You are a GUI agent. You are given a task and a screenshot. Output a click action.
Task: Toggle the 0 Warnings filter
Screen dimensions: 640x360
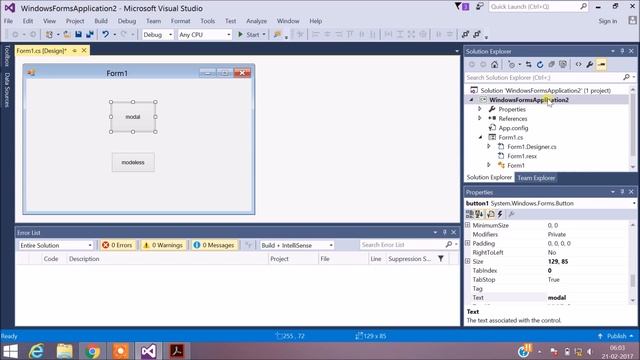(163, 245)
